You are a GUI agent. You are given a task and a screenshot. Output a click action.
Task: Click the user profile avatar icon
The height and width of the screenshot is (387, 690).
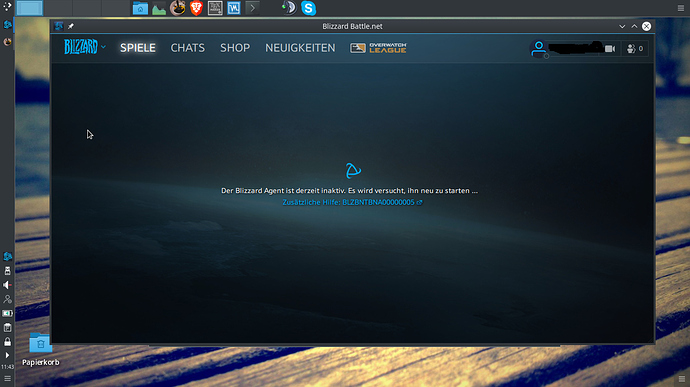pos(539,48)
